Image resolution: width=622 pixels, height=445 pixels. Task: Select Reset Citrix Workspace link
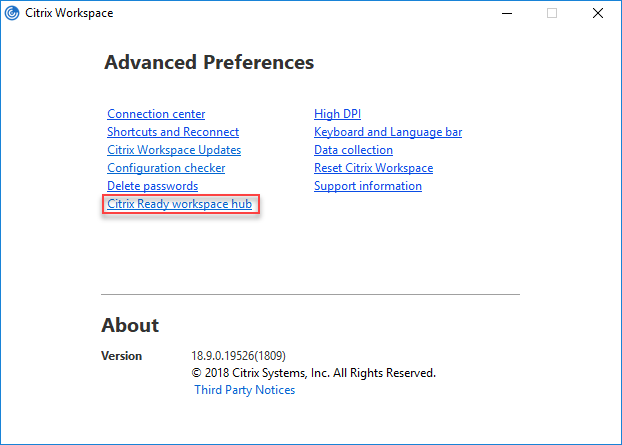[x=373, y=168]
